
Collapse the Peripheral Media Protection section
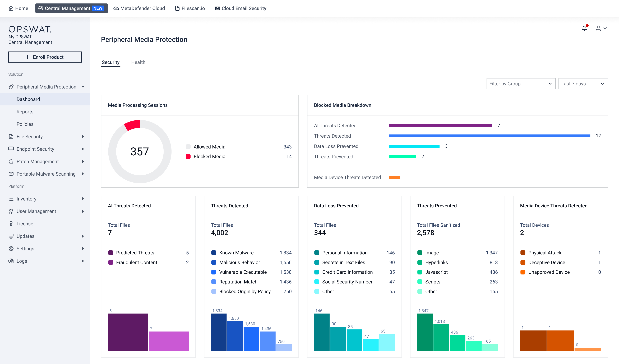pyautogui.click(x=83, y=87)
